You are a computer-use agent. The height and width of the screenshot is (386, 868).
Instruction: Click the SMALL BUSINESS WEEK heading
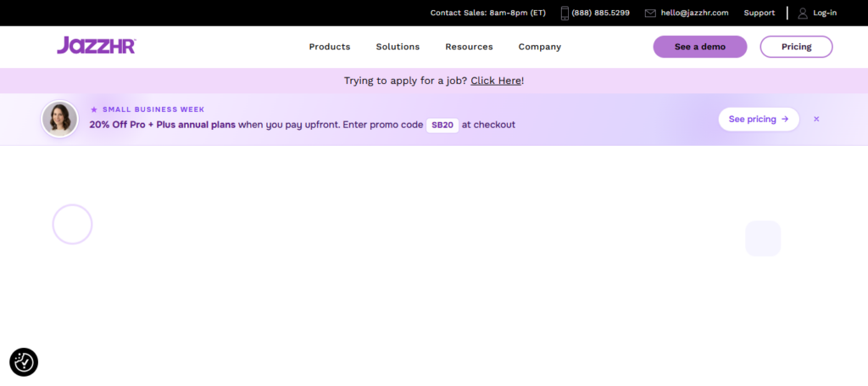(153, 109)
